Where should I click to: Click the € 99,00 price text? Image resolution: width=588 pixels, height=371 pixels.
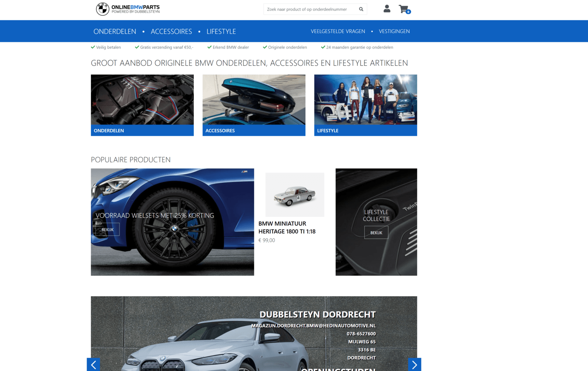pos(267,240)
